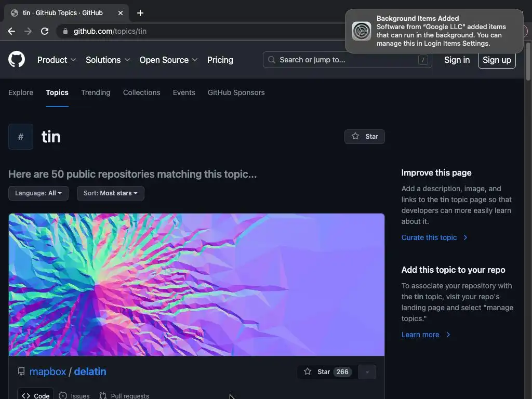
Task: Click the search magnifier icon
Action: point(271,60)
